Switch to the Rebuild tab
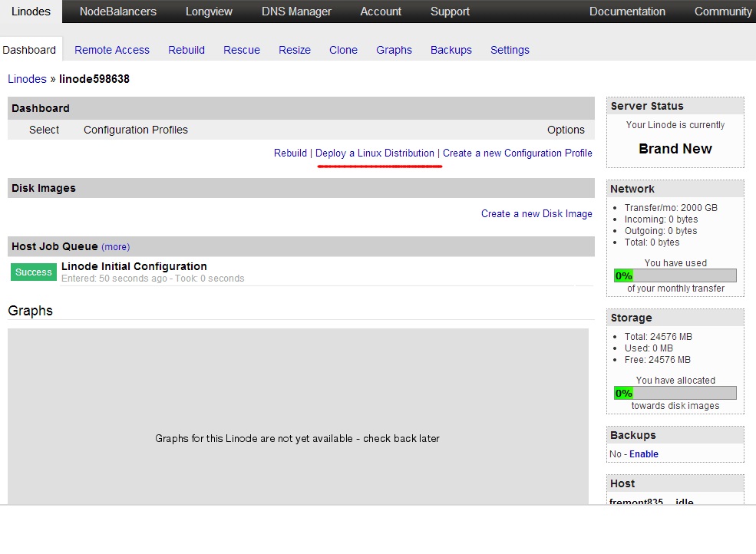Image resolution: width=756 pixels, height=554 pixels. point(187,50)
